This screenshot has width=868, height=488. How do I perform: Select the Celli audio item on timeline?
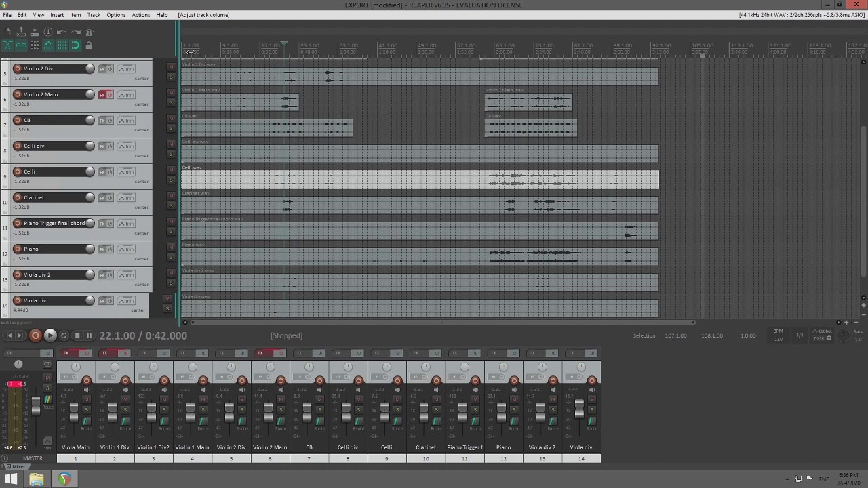tap(420, 180)
